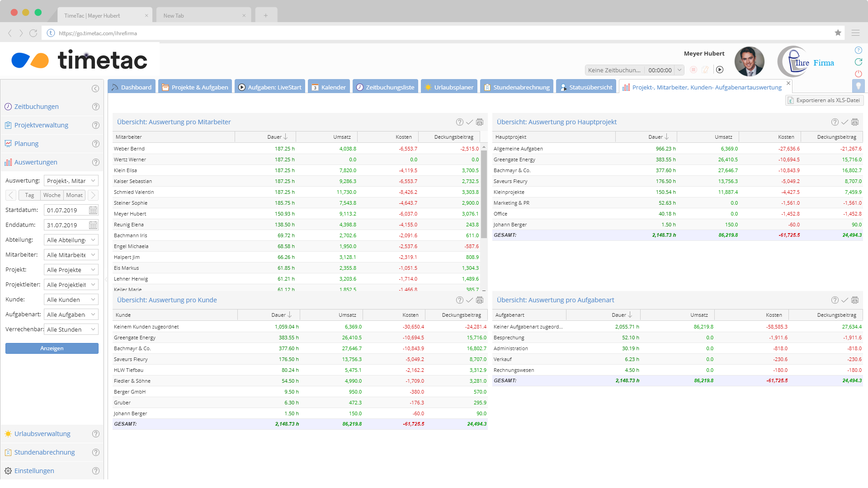Screen dimensions: 868x488
Task: Open help for Zeitbuchungen section
Action: click(95, 107)
